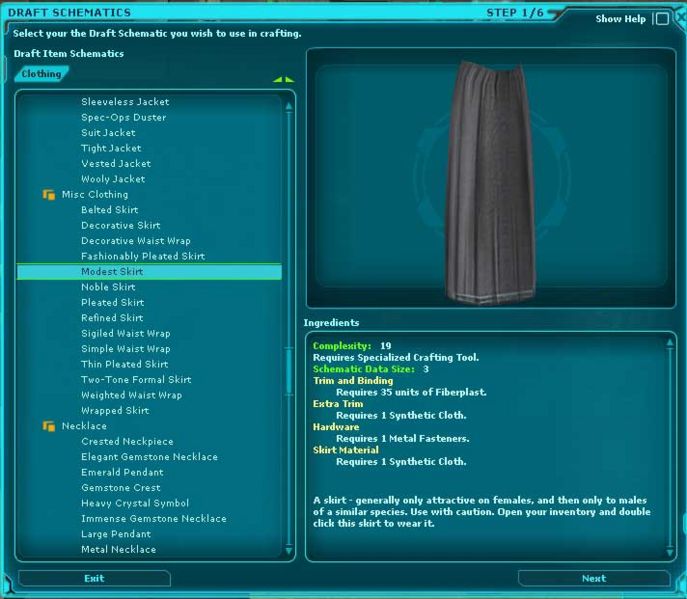Collapse the Necklace folder icon
The width and height of the screenshot is (687, 599).
click(x=48, y=426)
